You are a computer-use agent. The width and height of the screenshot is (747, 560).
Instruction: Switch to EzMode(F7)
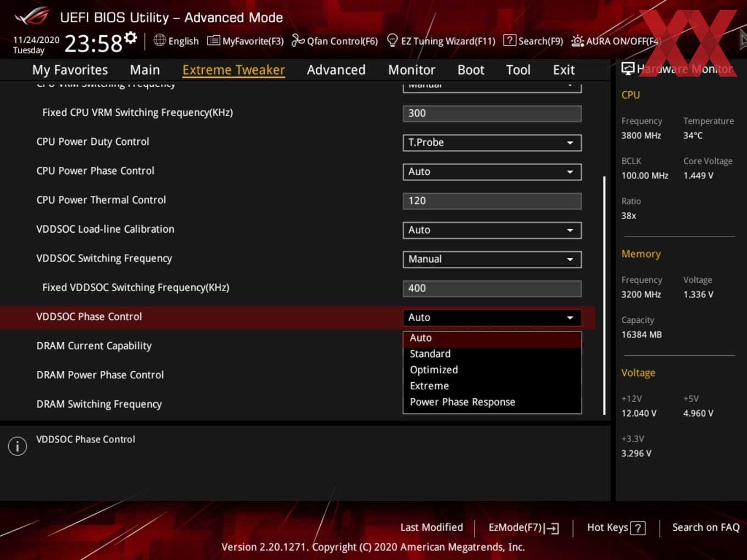pos(523,528)
